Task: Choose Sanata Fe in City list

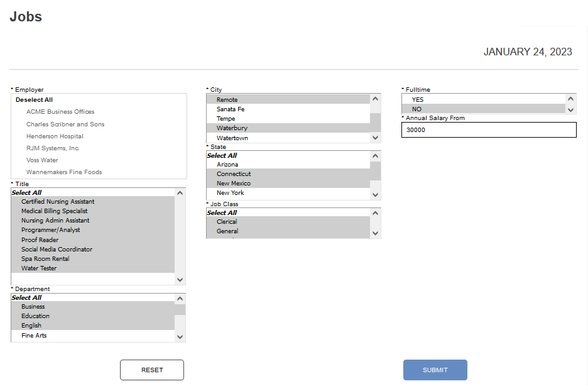Action: [231, 109]
